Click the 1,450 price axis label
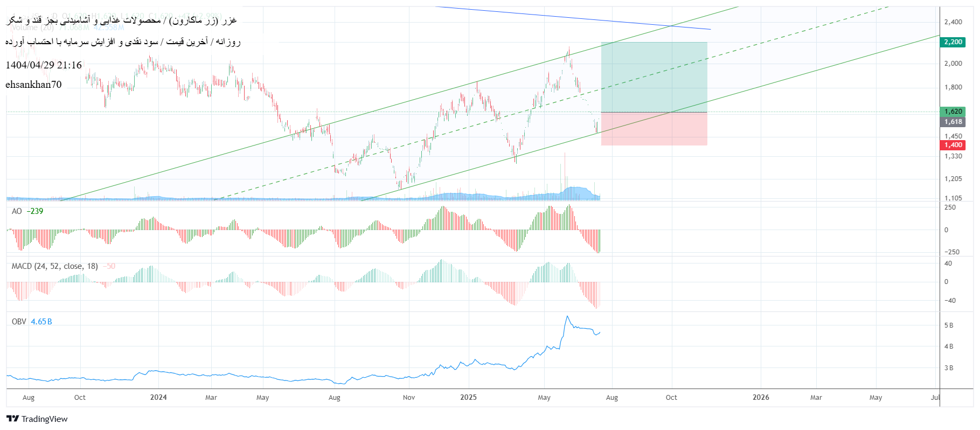This screenshot has width=980, height=430. [953, 136]
